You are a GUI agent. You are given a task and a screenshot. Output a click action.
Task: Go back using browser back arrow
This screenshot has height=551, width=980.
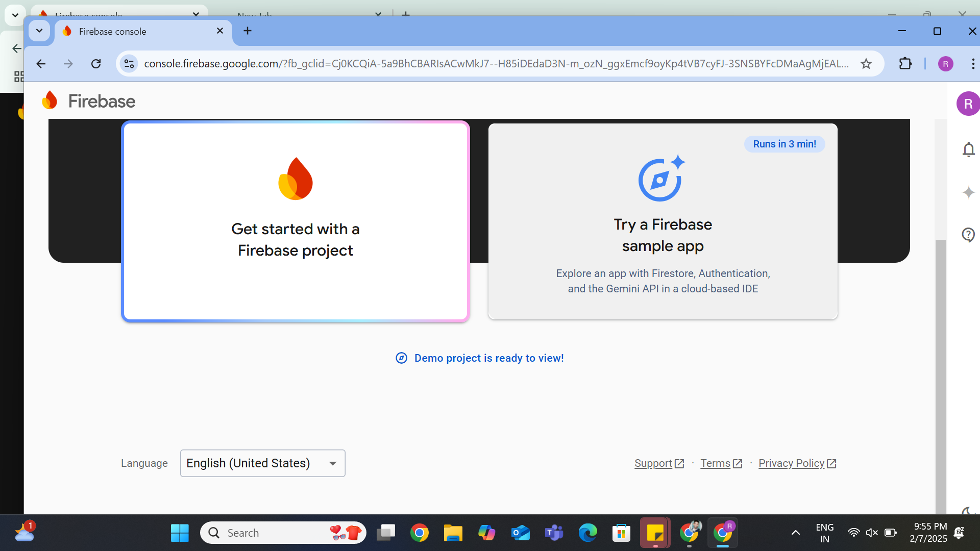(41, 64)
